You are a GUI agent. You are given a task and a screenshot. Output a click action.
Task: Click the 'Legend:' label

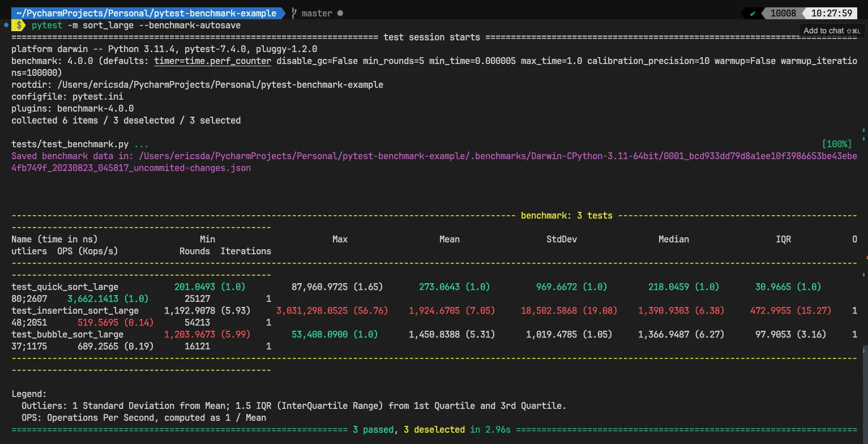[29, 394]
